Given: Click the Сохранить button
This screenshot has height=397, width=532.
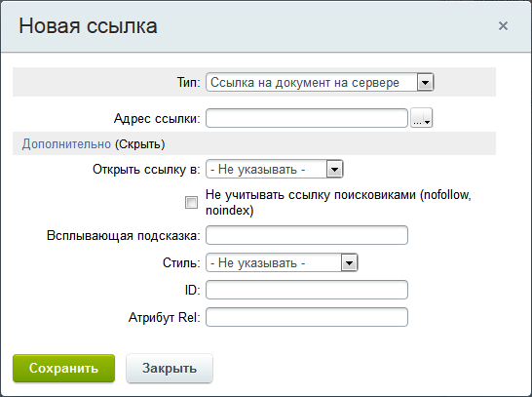Looking at the screenshot, I should pyautogui.click(x=63, y=368).
